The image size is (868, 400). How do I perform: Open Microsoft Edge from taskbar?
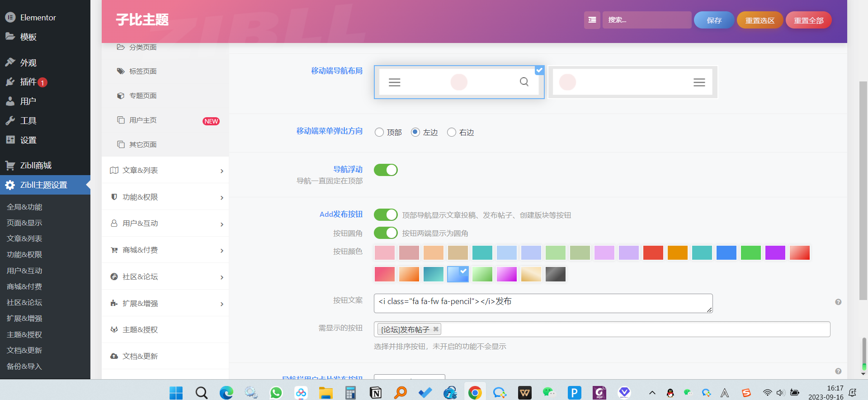coord(226,392)
